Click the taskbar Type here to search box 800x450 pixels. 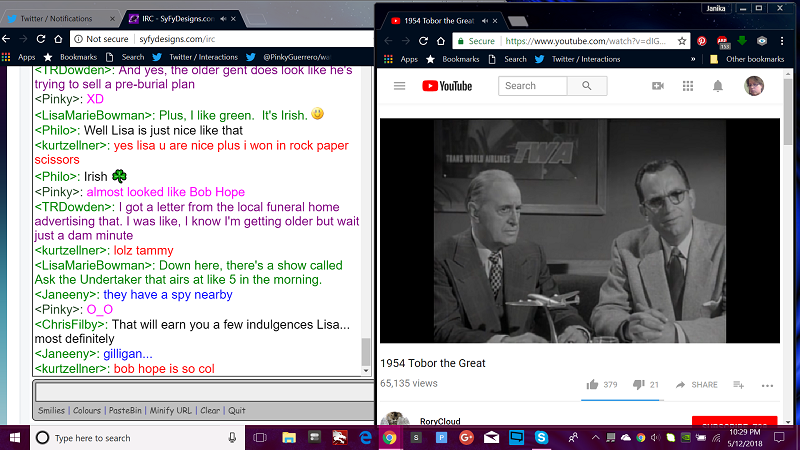tap(137, 438)
